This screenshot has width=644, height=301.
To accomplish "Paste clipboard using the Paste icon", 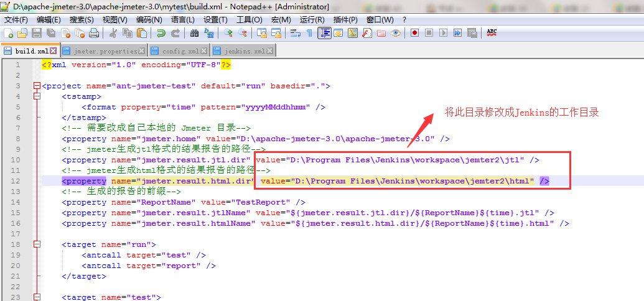I will [x=142, y=33].
